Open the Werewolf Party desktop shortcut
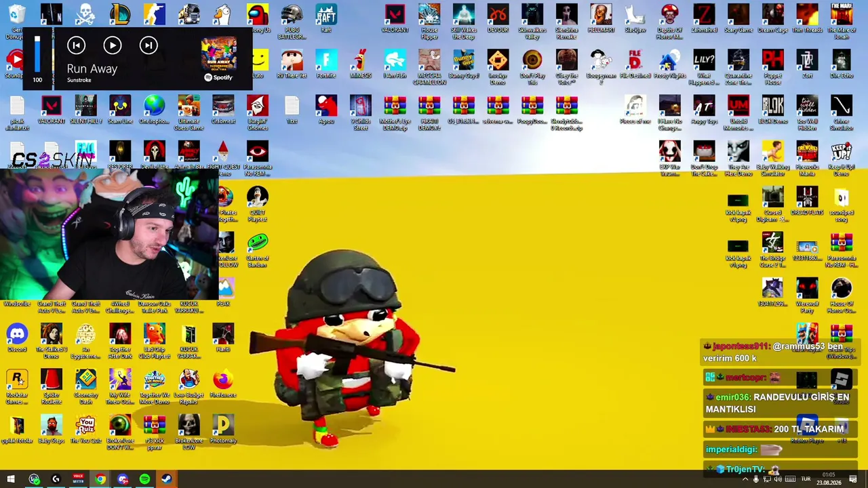 [x=807, y=296]
